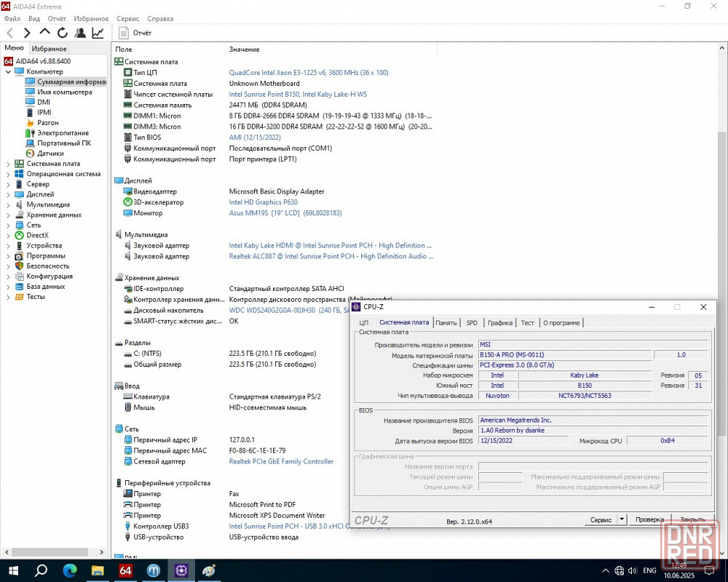Open the Разгон flame icon item
The width and height of the screenshot is (728, 582).
click(30, 122)
